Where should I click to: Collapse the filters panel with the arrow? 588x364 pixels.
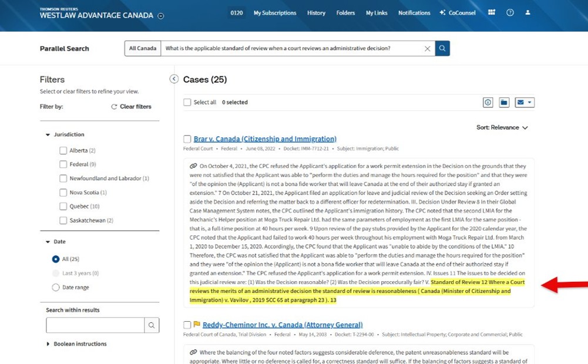coord(174,79)
